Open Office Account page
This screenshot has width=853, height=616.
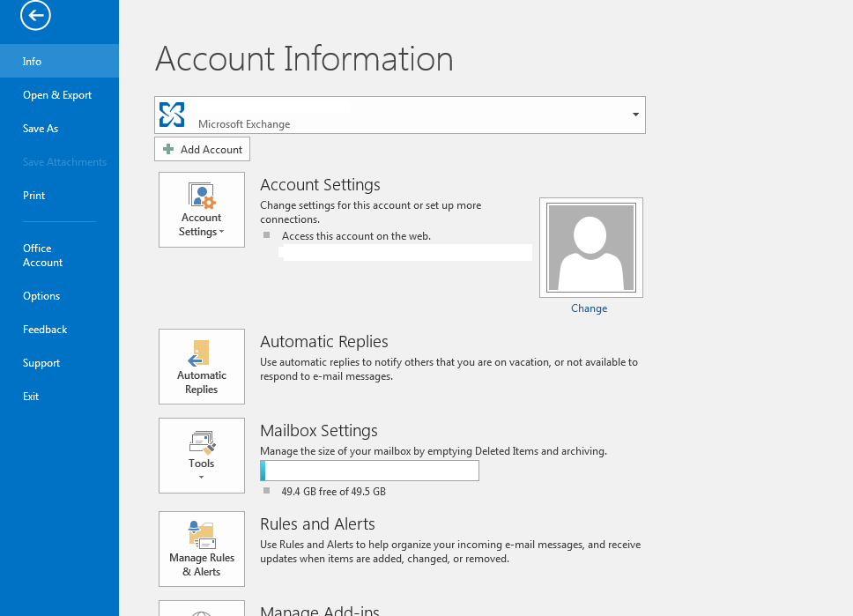click(x=42, y=256)
